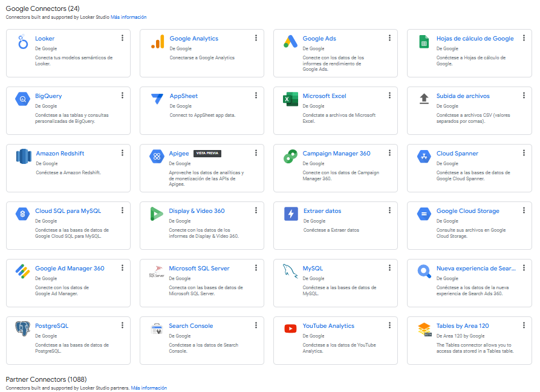The height and width of the screenshot is (392, 540).
Task: Select the Google Analytics bar chart icon
Action: click(157, 42)
